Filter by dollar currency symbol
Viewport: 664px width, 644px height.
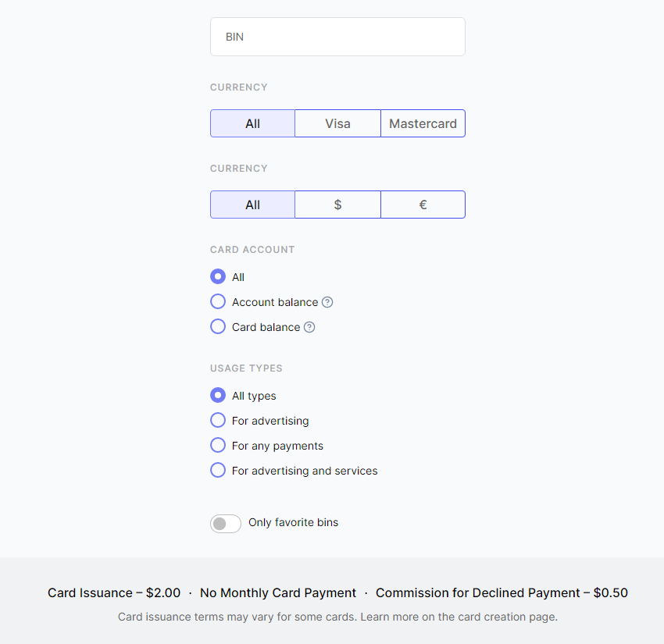point(337,205)
